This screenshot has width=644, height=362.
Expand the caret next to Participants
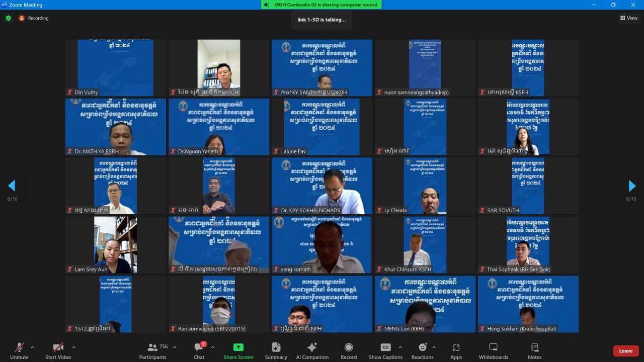(175, 347)
